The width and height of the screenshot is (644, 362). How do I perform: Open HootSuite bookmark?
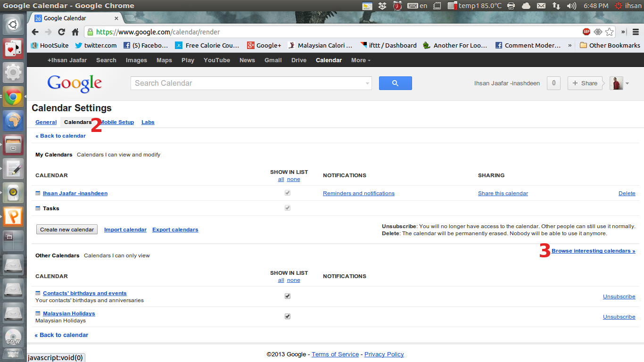tap(50, 45)
